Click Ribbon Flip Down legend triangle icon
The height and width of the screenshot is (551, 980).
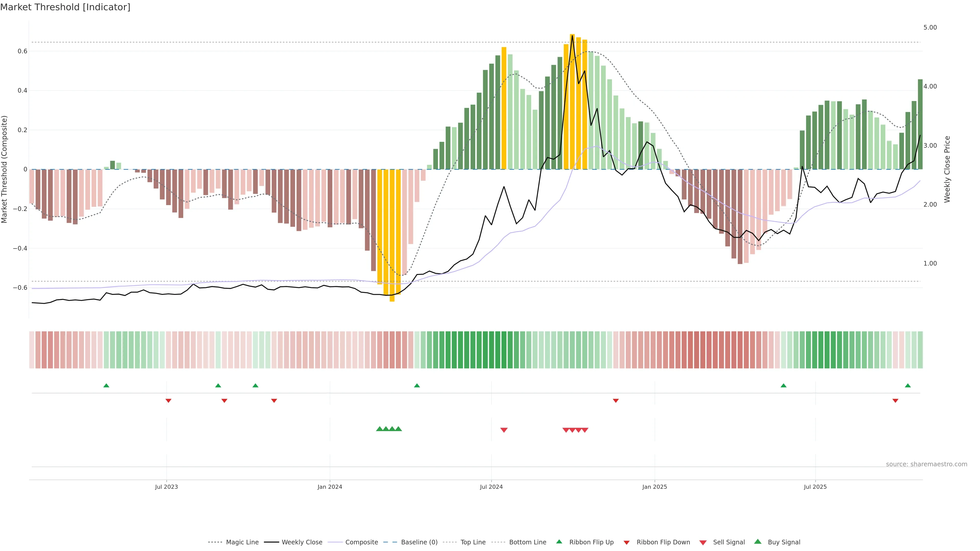[x=626, y=543]
